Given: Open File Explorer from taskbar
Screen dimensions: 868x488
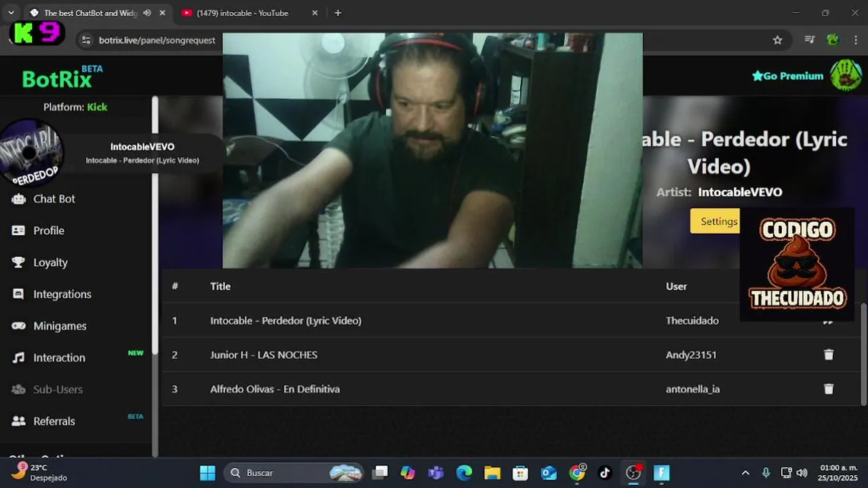Looking at the screenshot, I should click(492, 472).
